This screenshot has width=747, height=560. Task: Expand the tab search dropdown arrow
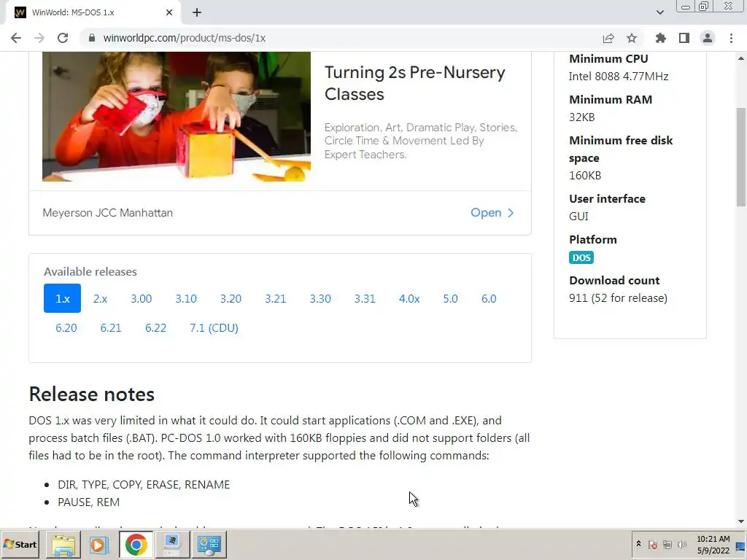click(x=659, y=12)
